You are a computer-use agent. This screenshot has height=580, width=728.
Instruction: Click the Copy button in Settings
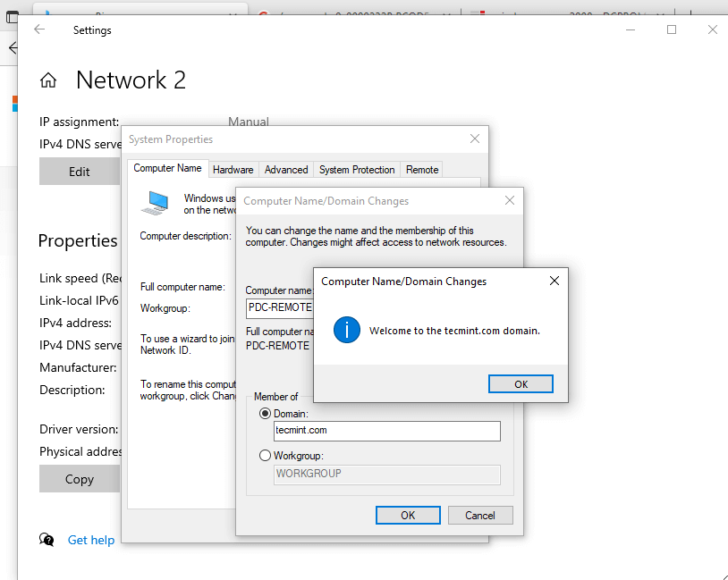pyautogui.click(x=80, y=479)
